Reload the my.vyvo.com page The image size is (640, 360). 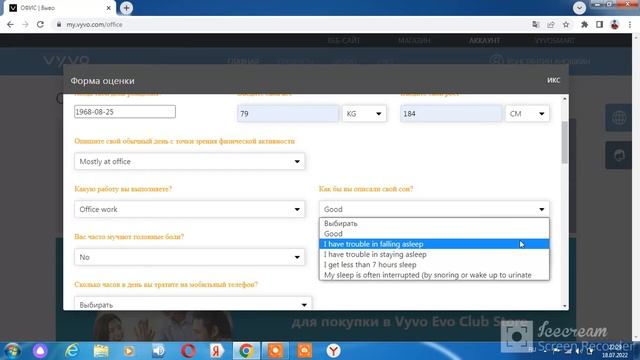click(x=40, y=24)
